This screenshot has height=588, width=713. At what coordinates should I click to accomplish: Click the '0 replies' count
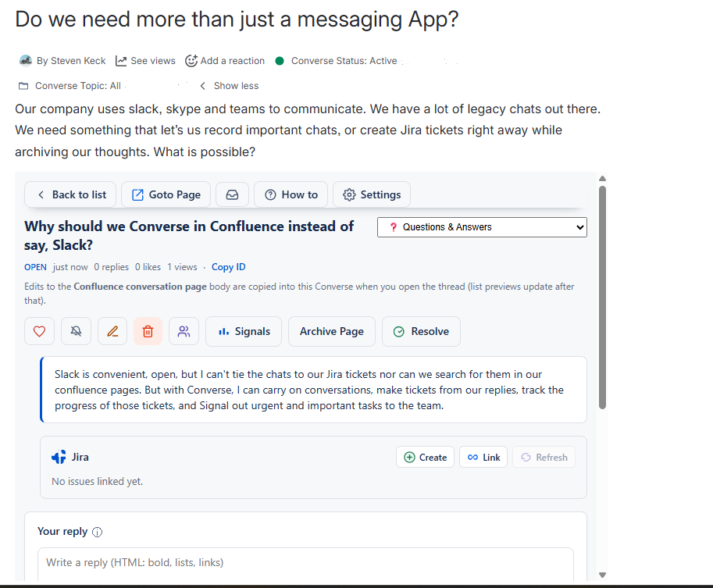tap(112, 267)
